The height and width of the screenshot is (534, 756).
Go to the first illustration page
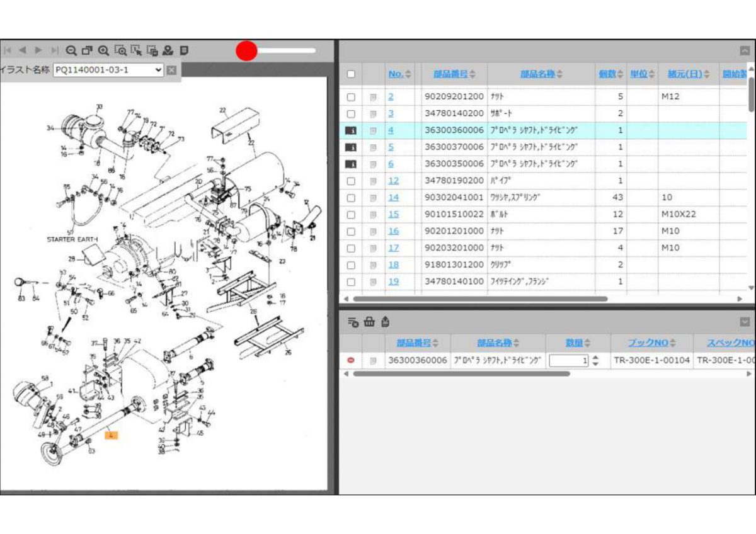(x=8, y=50)
